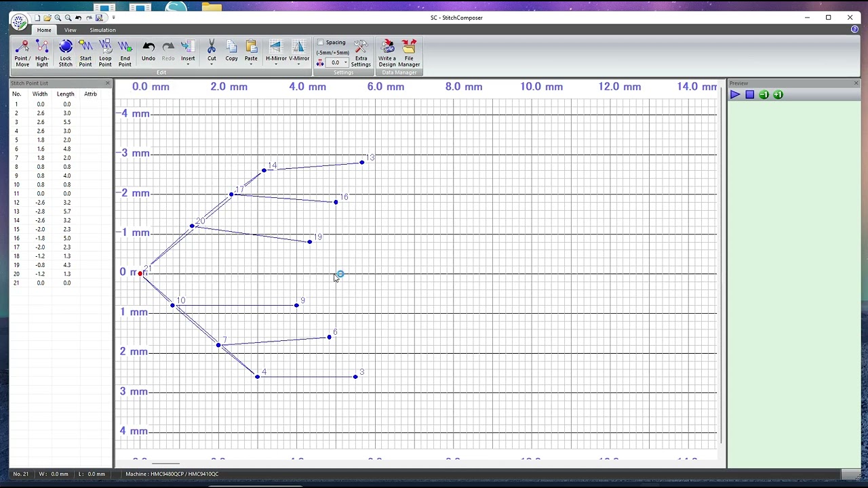Click the folder icon on the desktop behind

point(212,6)
